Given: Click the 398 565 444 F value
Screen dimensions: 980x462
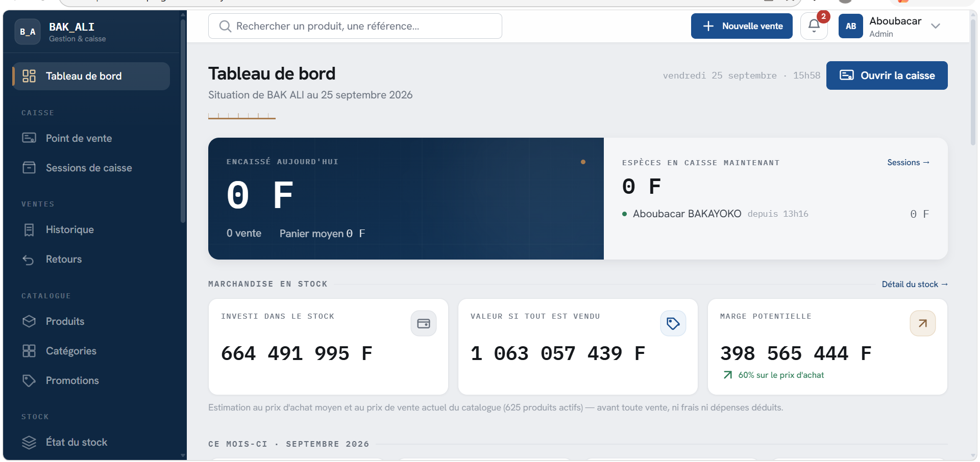Looking at the screenshot, I should click(x=796, y=353).
